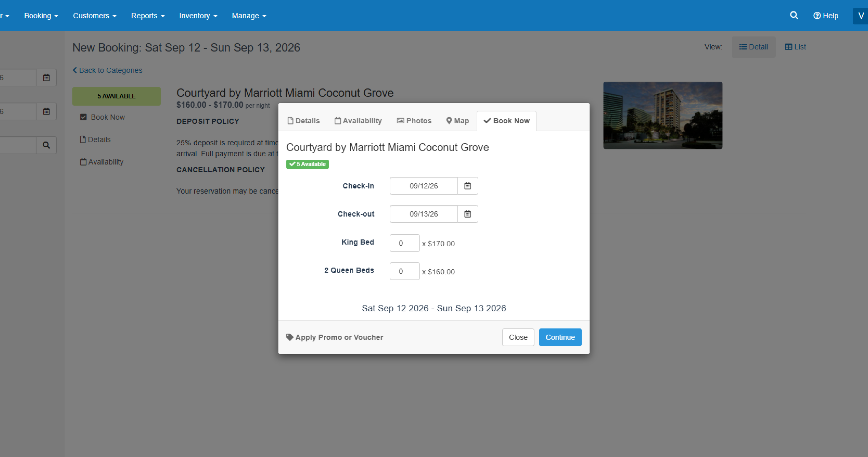The image size is (868, 457).
Task: Open Apply Promo or Voucher
Action: 335,337
